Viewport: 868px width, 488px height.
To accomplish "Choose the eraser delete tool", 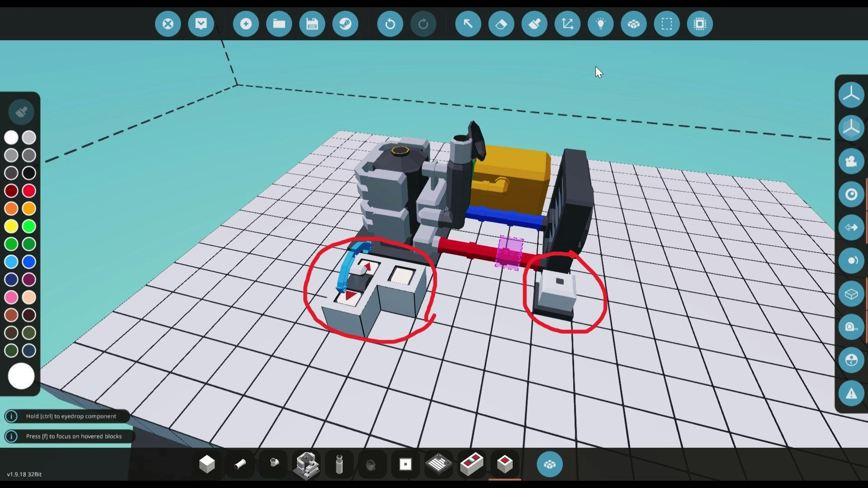I will pos(501,23).
